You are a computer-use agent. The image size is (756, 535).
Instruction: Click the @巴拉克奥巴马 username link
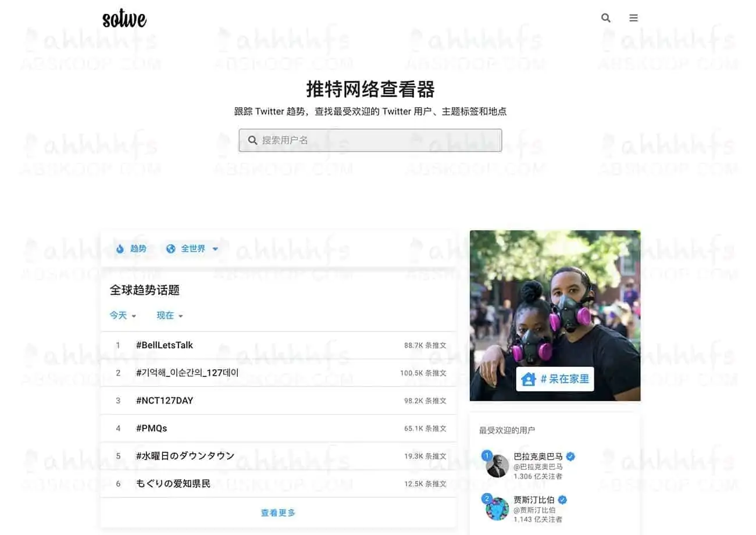540,467
